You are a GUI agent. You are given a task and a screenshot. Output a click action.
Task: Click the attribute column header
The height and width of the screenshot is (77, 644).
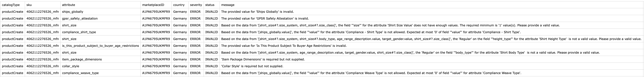[69, 5]
